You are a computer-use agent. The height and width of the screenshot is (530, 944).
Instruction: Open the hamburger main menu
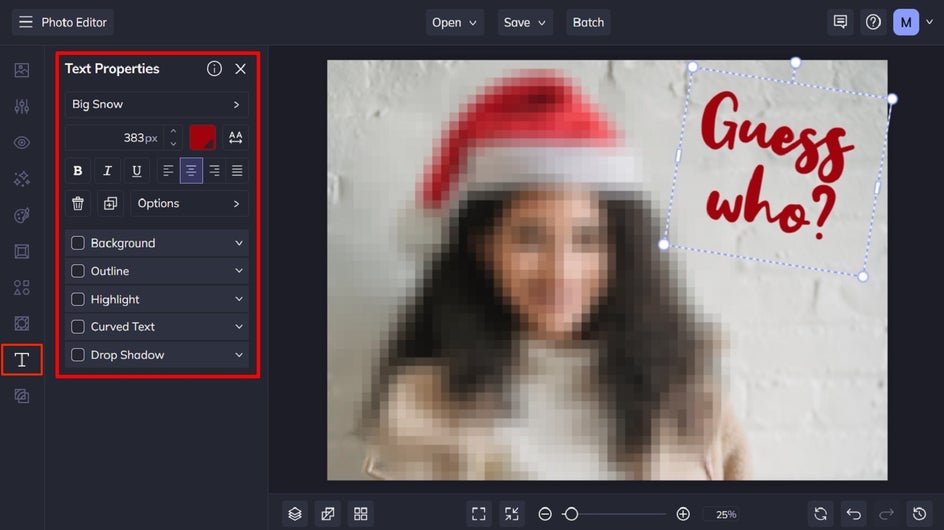25,22
